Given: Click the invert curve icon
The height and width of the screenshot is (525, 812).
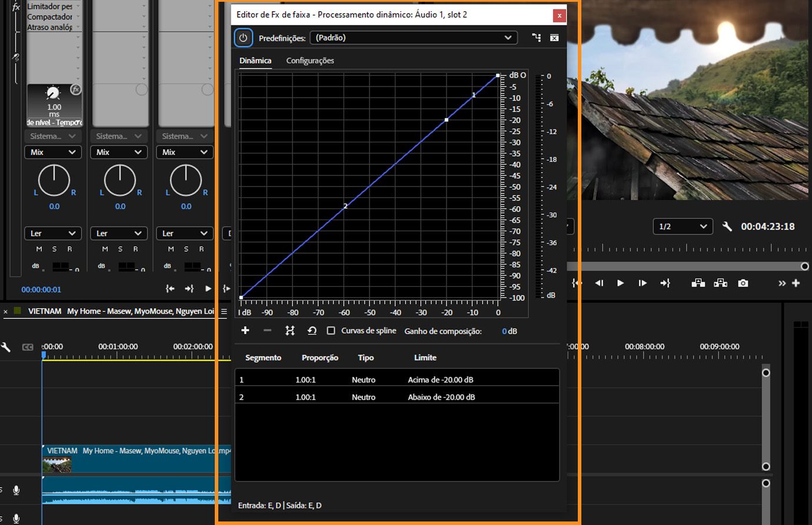Looking at the screenshot, I should coord(289,330).
